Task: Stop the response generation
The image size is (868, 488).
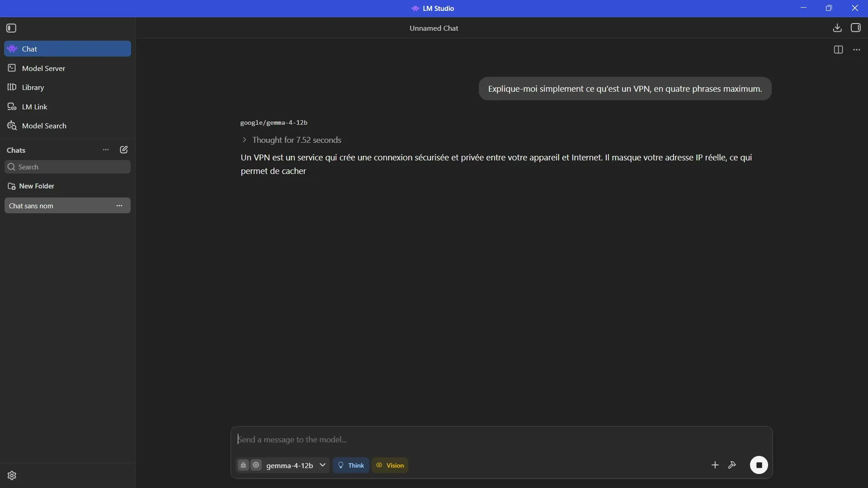Action: [759, 465]
